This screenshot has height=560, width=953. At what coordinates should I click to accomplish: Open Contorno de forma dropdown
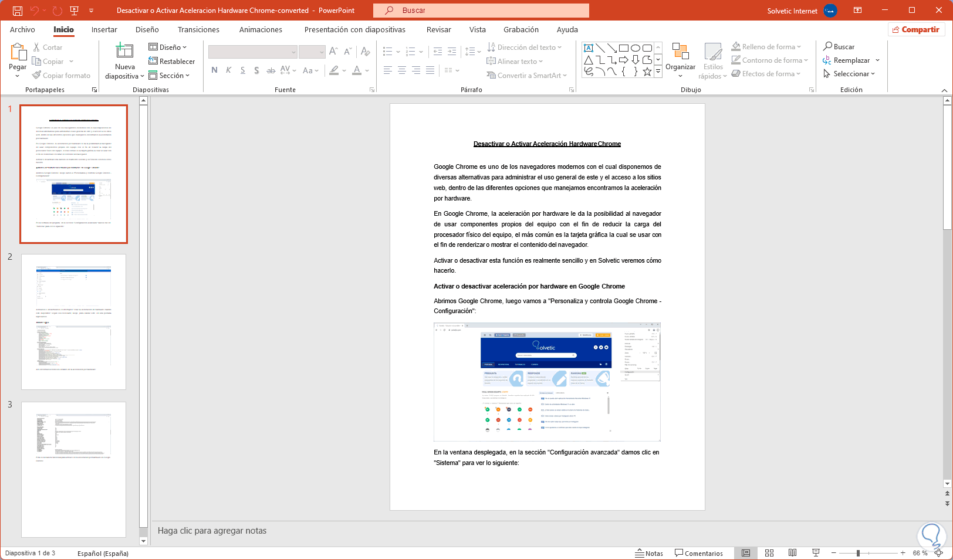point(770,60)
